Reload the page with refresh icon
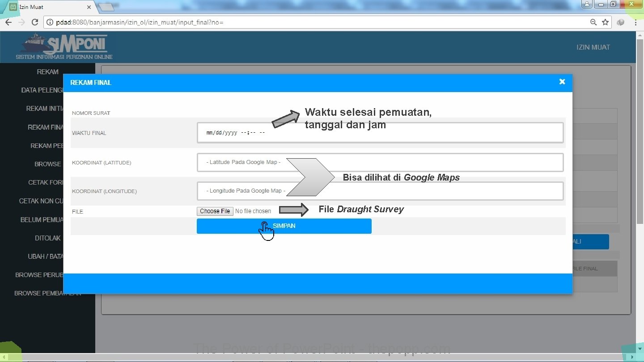Viewport: 644px width, 362px height. click(x=35, y=22)
